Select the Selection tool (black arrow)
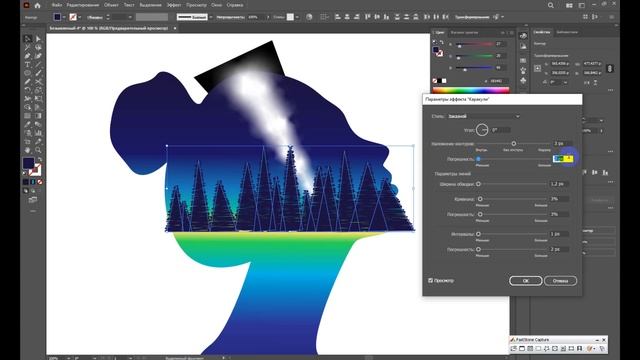 pyautogui.click(x=28, y=39)
